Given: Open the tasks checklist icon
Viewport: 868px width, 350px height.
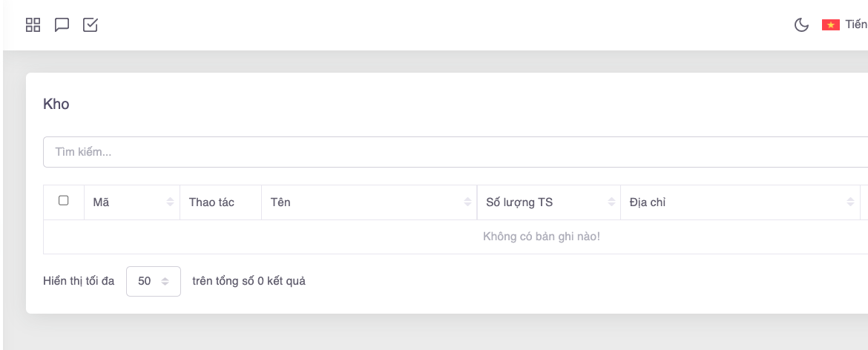Looking at the screenshot, I should pos(90,25).
